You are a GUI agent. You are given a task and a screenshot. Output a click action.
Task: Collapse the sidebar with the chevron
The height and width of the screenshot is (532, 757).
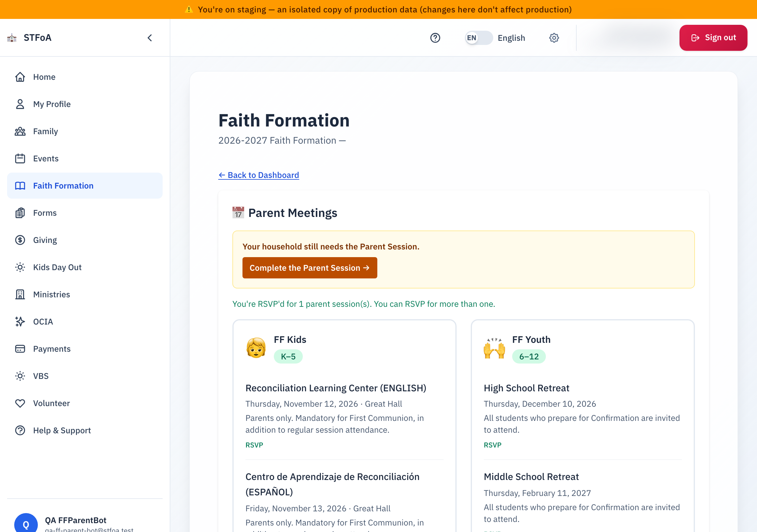[150, 38]
